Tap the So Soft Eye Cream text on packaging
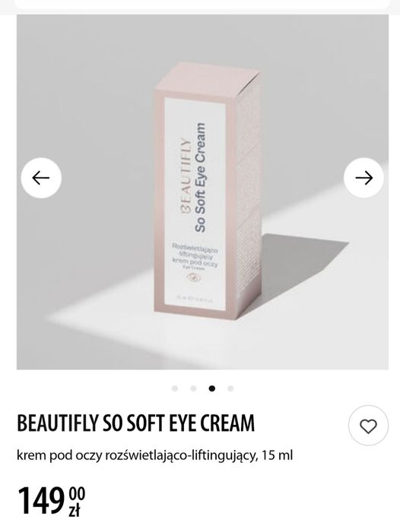This screenshot has width=400, height=532. (x=200, y=177)
